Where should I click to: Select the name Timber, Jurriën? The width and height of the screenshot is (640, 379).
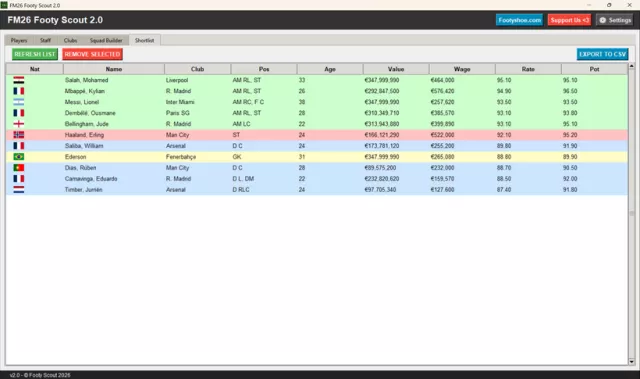tap(84, 190)
